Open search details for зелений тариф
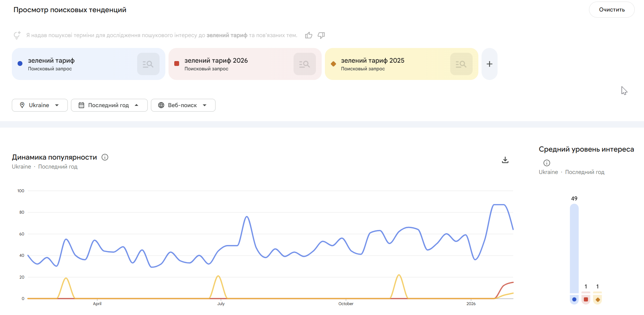 pos(148,64)
